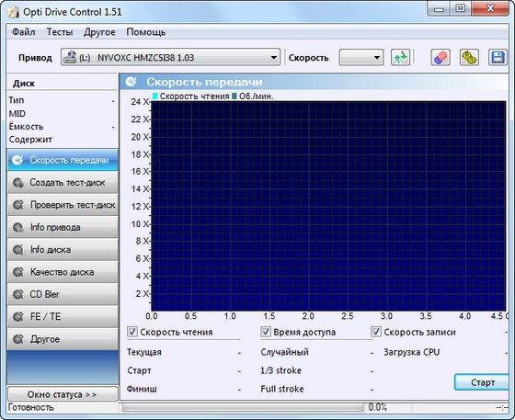This screenshot has width=515, height=420.
Task: Click the eraser disc-erase icon
Action: tap(441, 58)
